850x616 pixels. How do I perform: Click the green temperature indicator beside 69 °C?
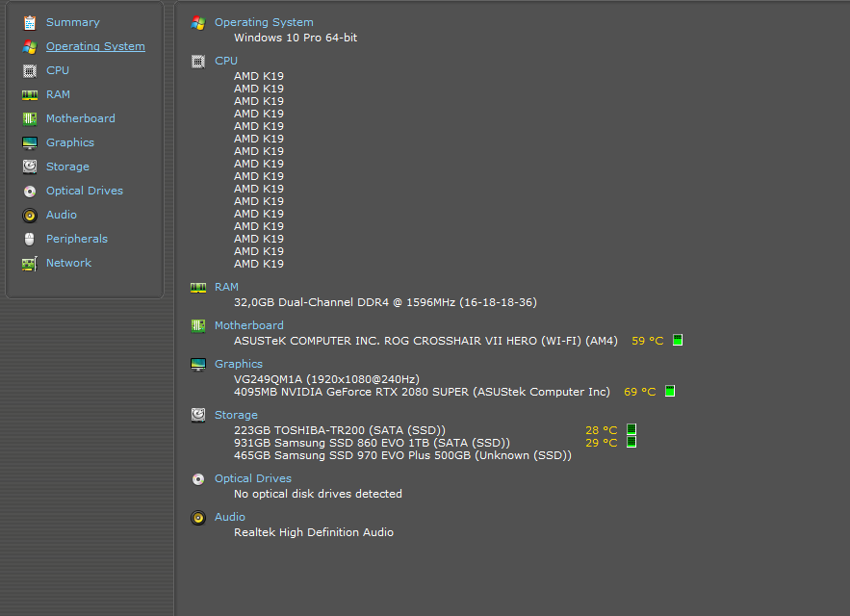click(670, 391)
